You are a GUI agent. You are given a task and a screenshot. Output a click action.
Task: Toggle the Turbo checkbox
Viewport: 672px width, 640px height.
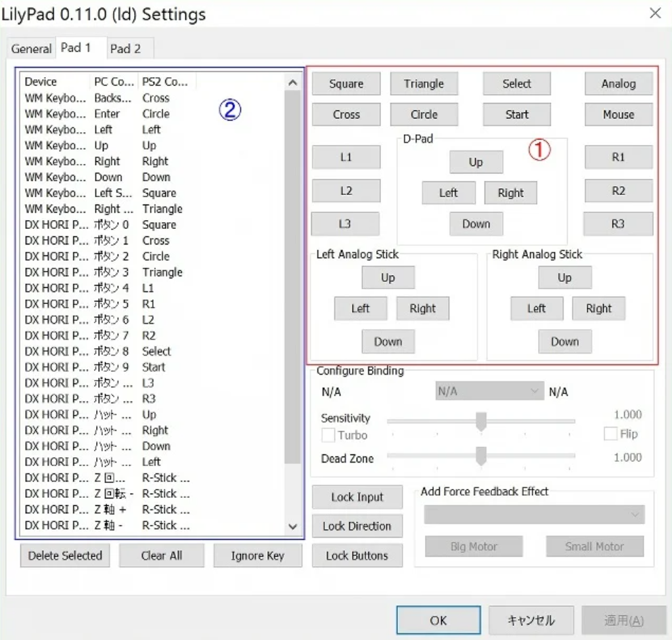point(328,435)
